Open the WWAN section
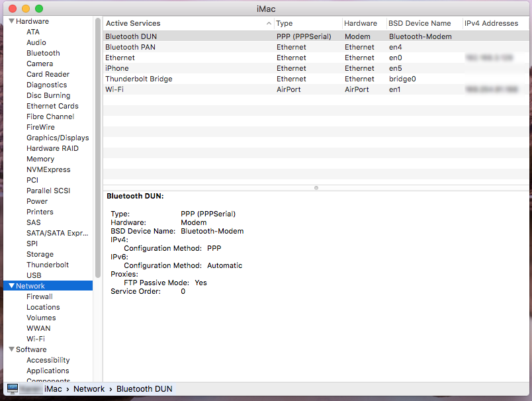 [x=38, y=328]
